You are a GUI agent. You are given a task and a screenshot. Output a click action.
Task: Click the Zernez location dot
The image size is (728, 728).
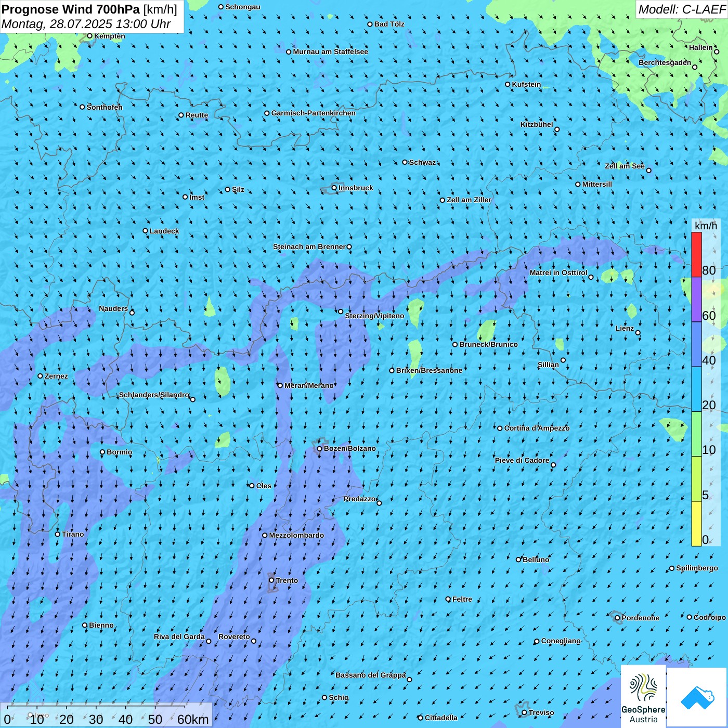click(40, 376)
